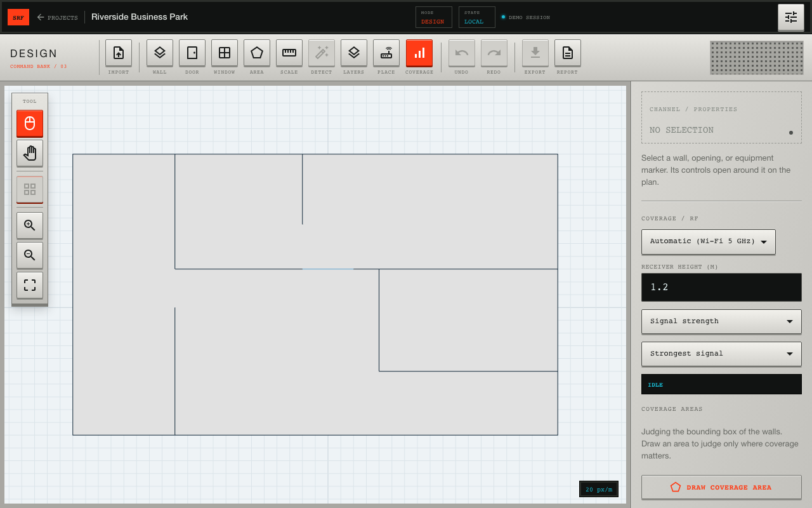Choose the Scale ruler tool
Viewport: 812px width, 508px height.
(x=289, y=53)
